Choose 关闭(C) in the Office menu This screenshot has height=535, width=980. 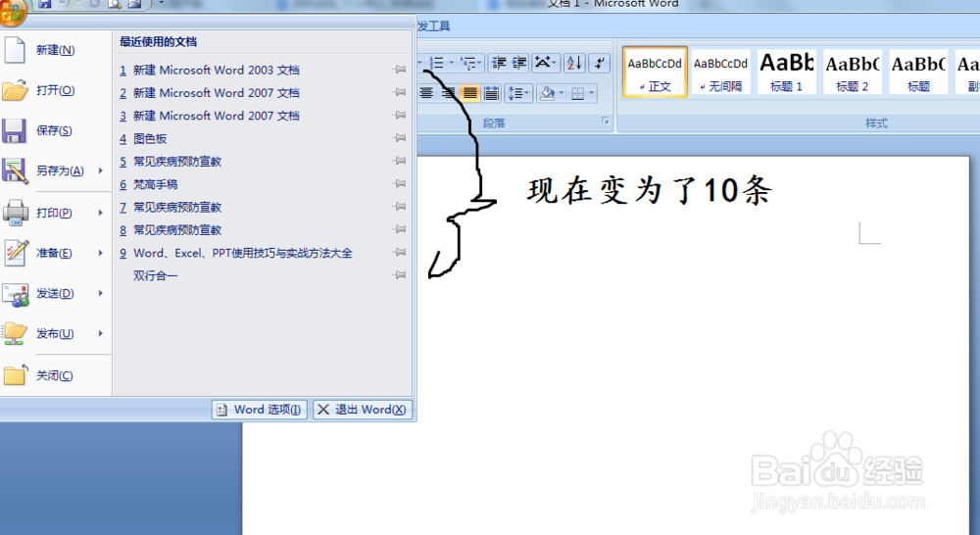(55, 375)
